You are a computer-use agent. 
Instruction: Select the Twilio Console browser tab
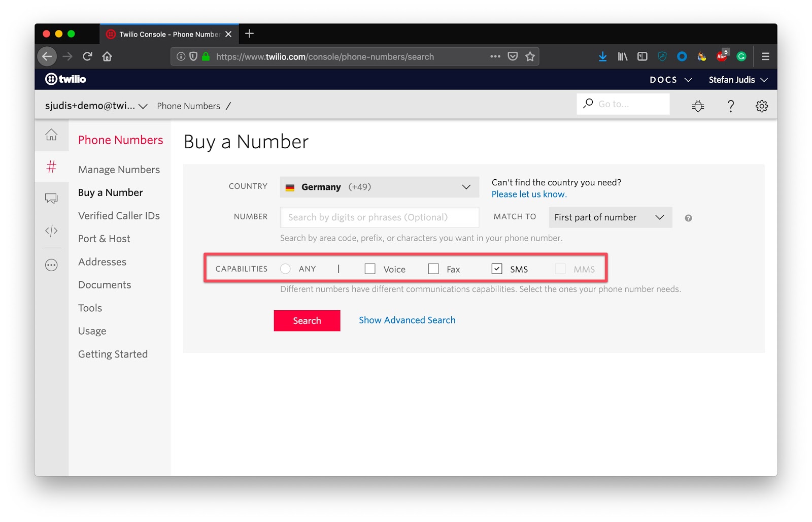coord(169,34)
